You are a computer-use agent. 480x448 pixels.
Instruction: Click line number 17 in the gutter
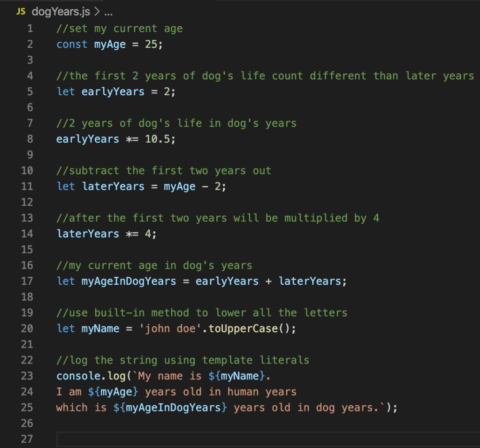(x=27, y=281)
